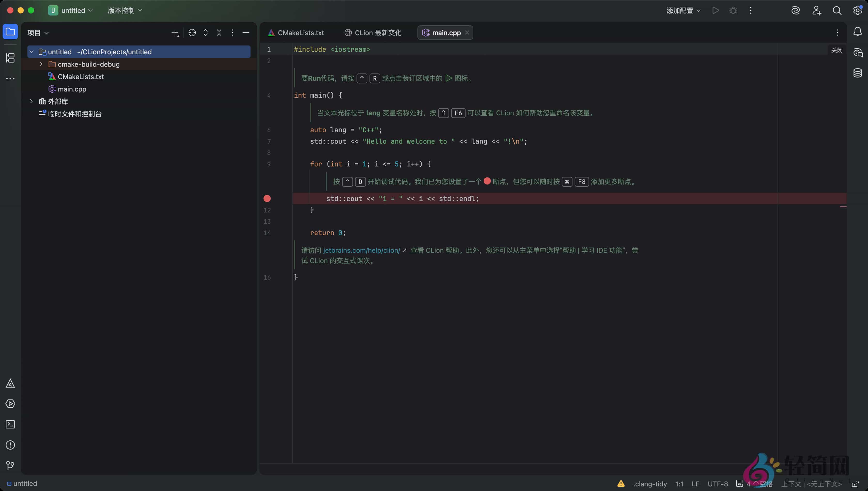The image size is (868, 491).
Task: Run the program with the play icon
Action: [716, 10]
